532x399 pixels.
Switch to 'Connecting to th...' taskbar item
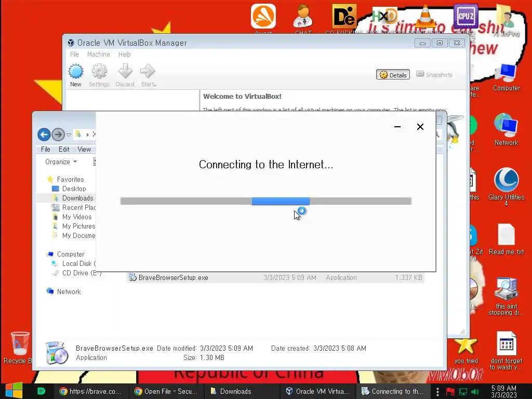(x=393, y=391)
